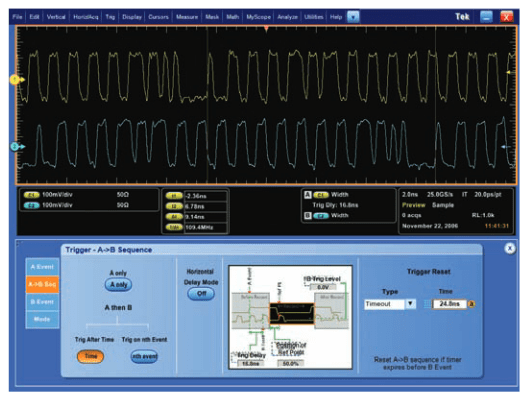Open the Math menu
Viewport: 525px width, 396px height.
(x=233, y=17)
